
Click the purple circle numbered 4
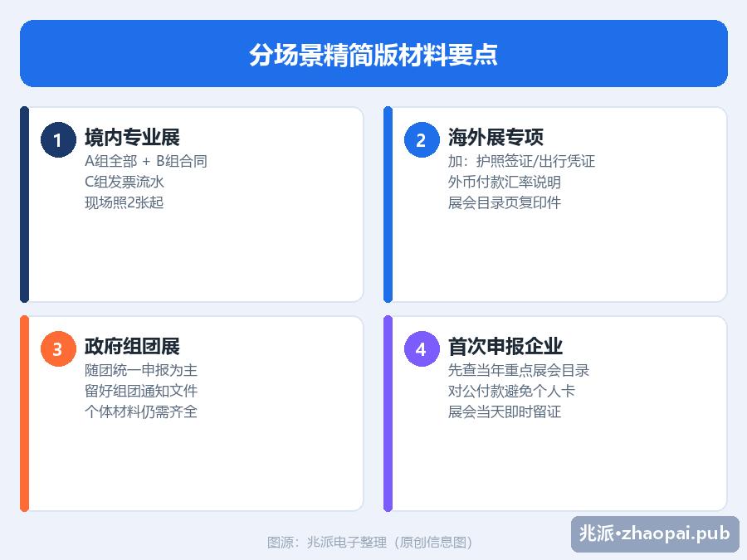pyautogui.click(x=421, y=349)
